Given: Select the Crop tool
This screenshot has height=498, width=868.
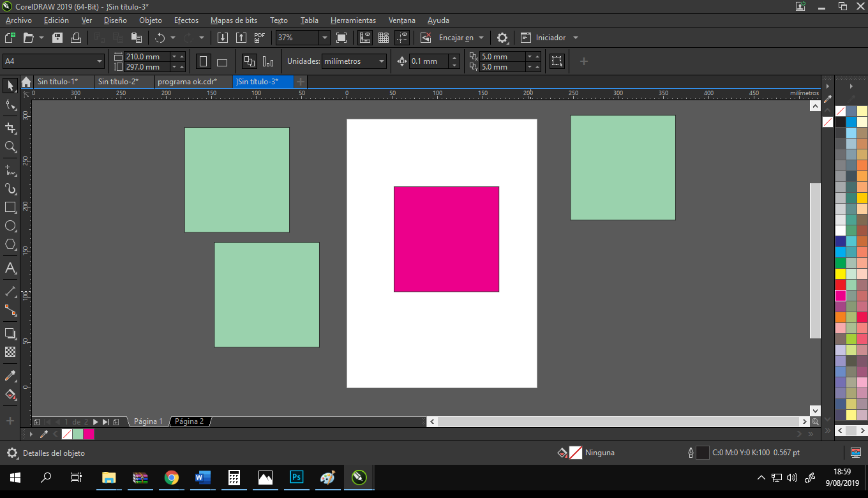Looking at the screenshot, I should coord(10,128).
